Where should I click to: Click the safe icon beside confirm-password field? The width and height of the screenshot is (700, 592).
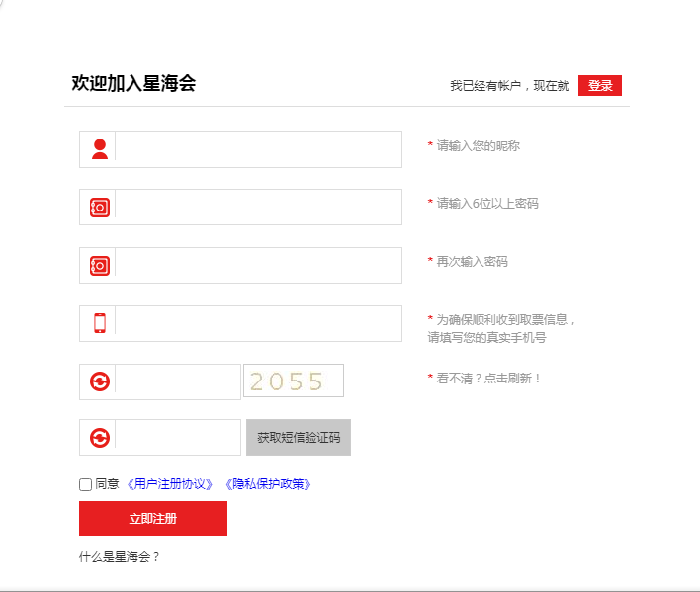(x=100, y=266)
